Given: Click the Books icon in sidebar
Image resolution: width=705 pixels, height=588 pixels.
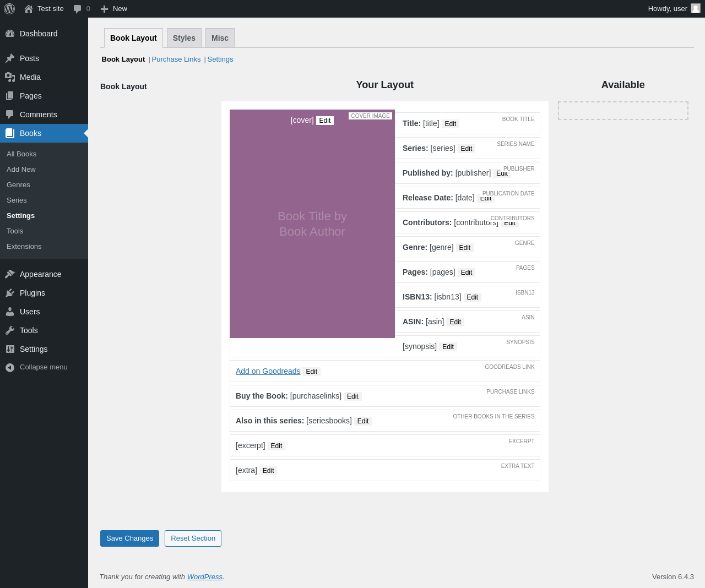Looking at the screenshot, I should pos(10,133).
